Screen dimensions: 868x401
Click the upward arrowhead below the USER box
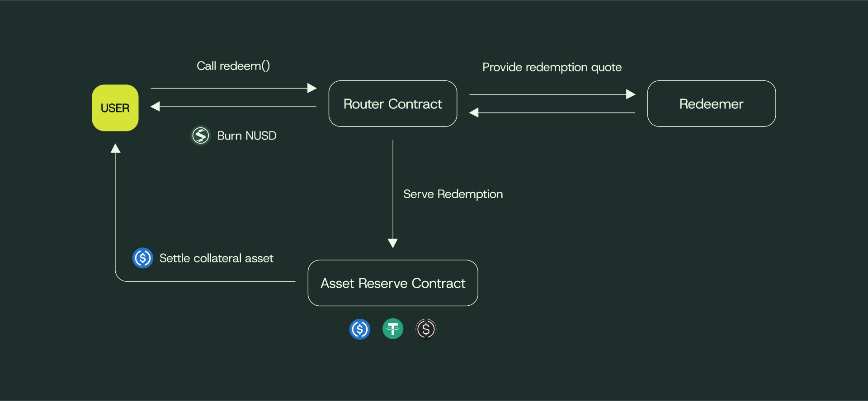[116, 149]
